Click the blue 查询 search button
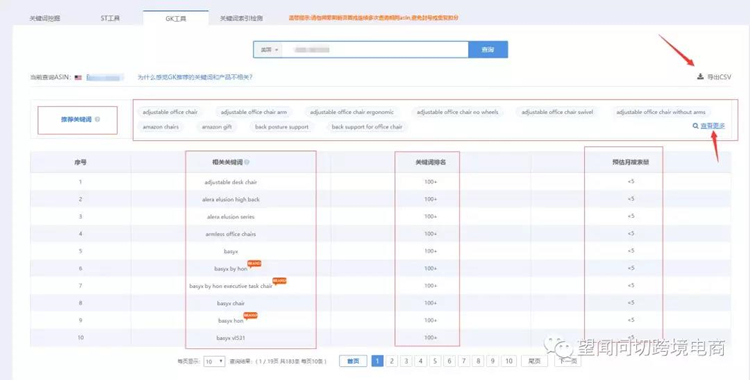 click(x=488, y=50)
